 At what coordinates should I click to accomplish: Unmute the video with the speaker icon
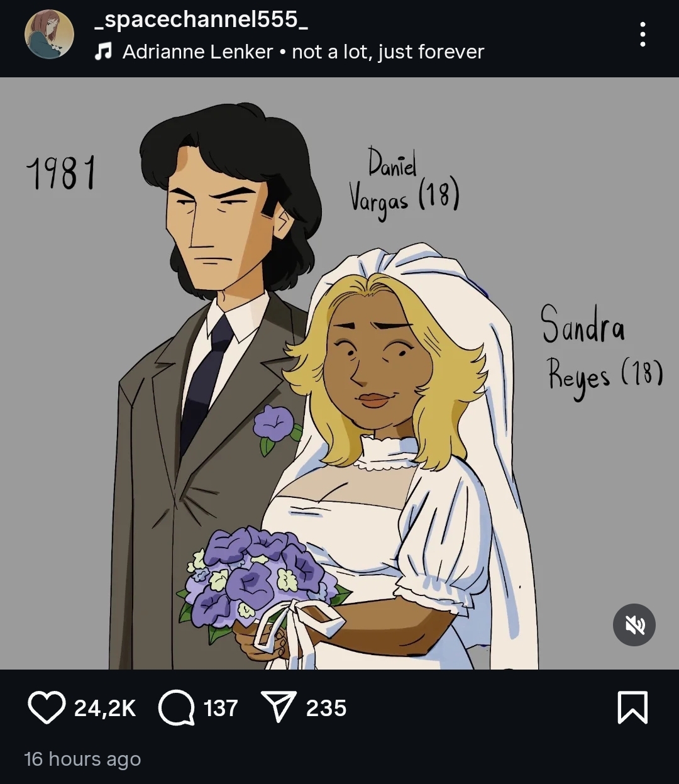pyautogui.click(x=634, y=625)
